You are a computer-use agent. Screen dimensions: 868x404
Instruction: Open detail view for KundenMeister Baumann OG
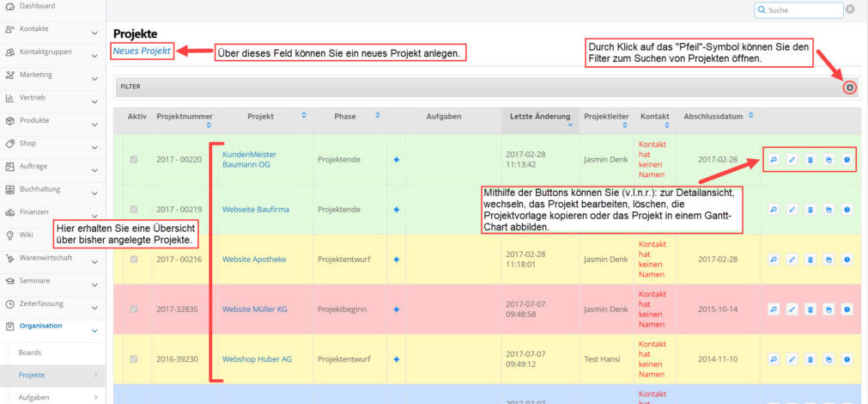(774, 160)
